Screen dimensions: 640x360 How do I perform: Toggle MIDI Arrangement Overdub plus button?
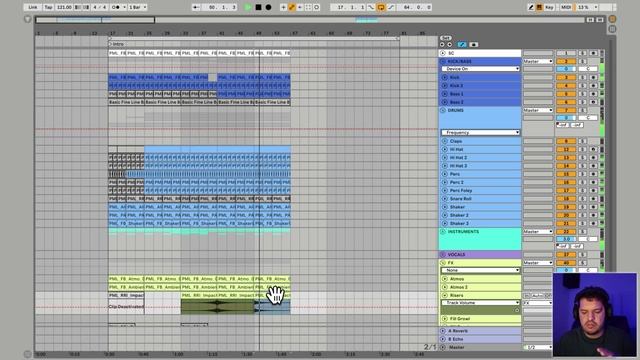(283, 7)
